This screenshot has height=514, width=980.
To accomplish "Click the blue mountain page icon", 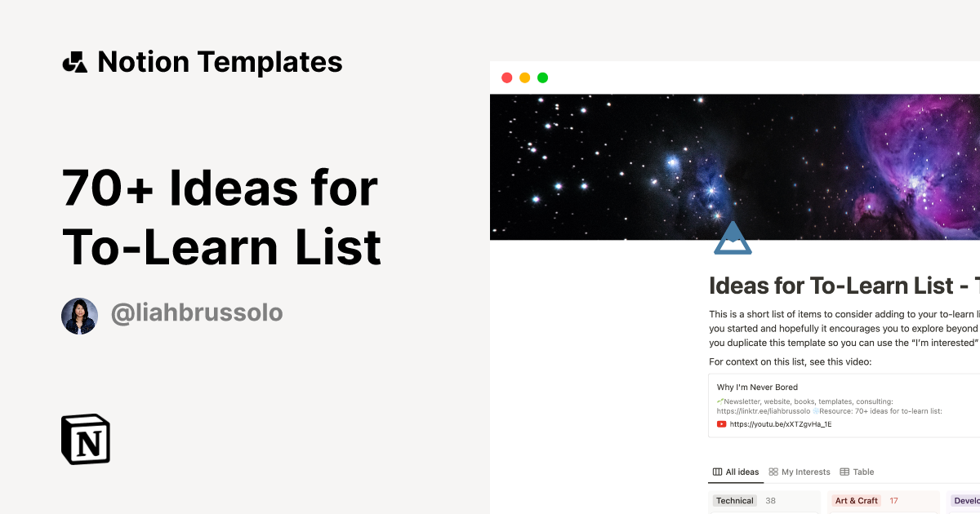I will [733, 237].
